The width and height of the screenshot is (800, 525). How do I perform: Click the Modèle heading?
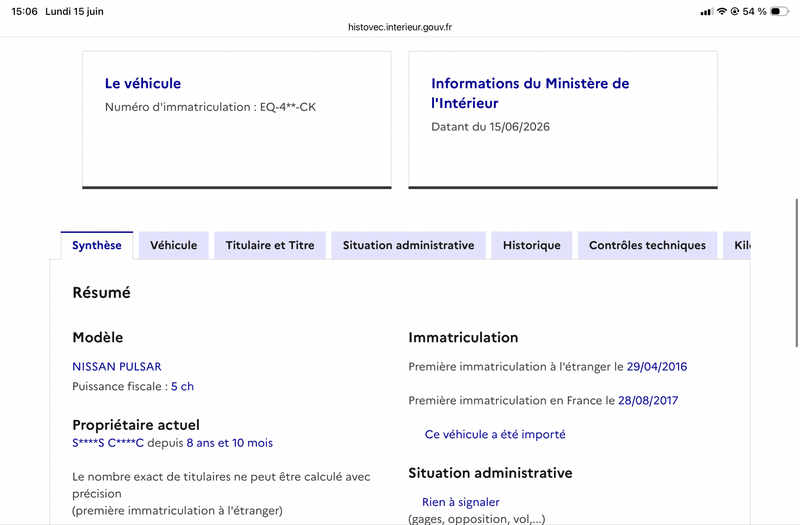97,337
